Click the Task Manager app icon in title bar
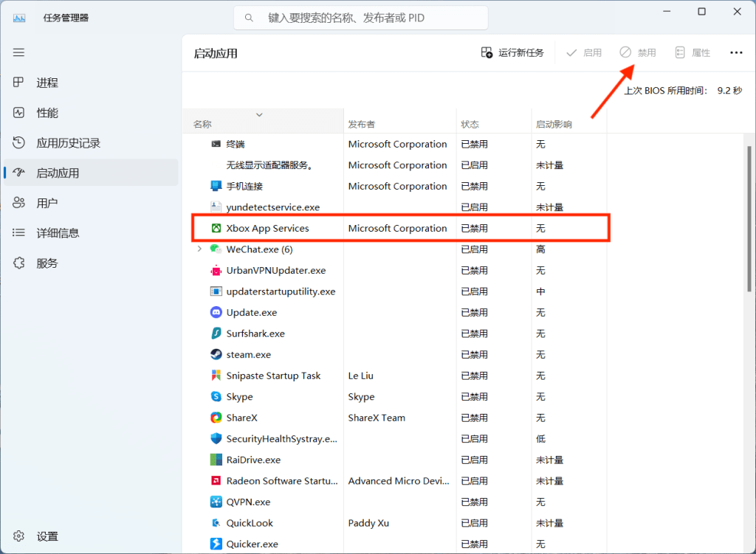This screenshot has width=756, height=554. coord(19,18)
